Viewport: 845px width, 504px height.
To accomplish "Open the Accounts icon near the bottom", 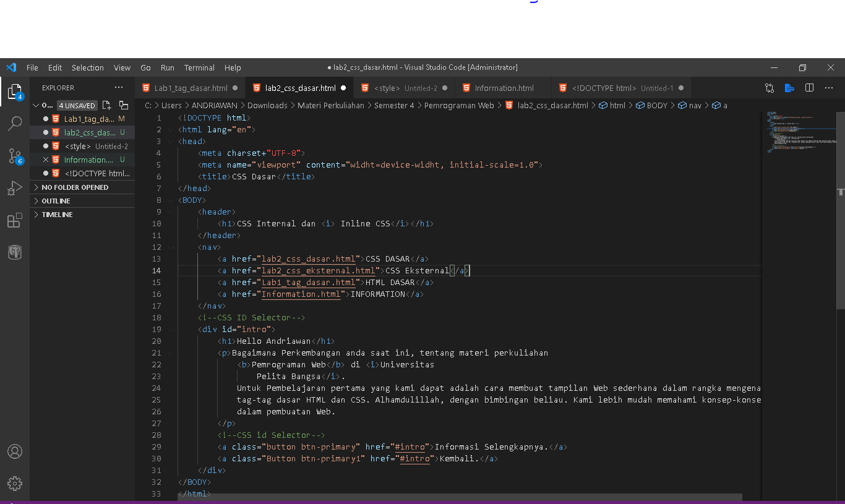I will 15,451.
